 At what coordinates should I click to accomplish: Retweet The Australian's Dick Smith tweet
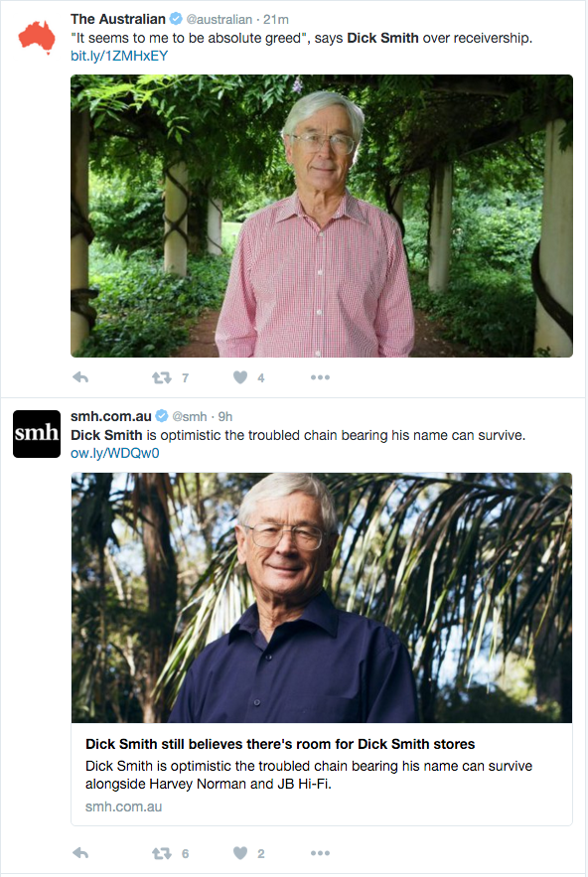(x=162, y=378)
